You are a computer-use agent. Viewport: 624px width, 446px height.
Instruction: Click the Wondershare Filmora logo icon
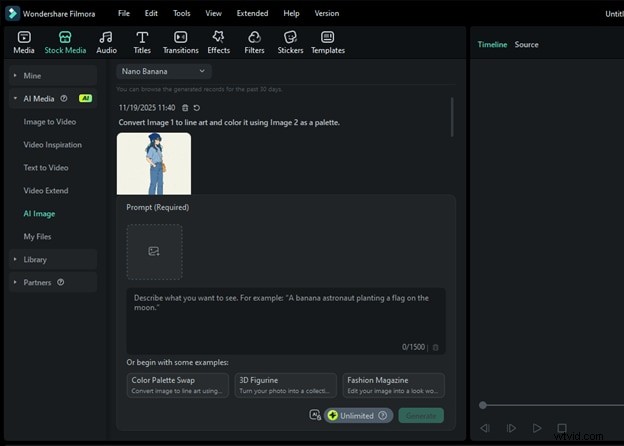[12, 14]
